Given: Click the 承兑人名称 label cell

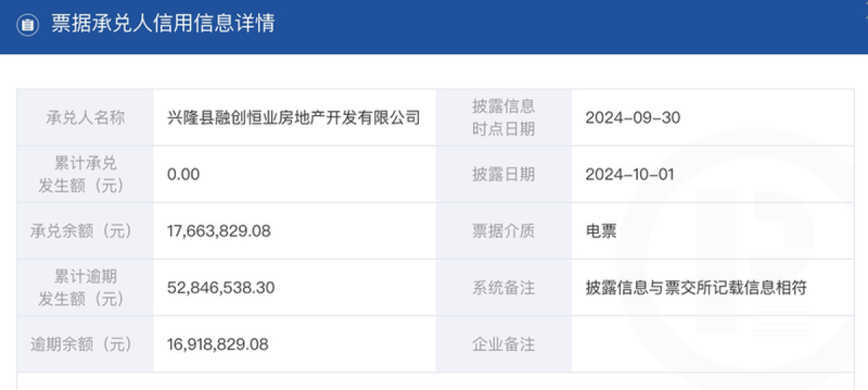Looking at the screenshot, I should (x=85, y=118).
